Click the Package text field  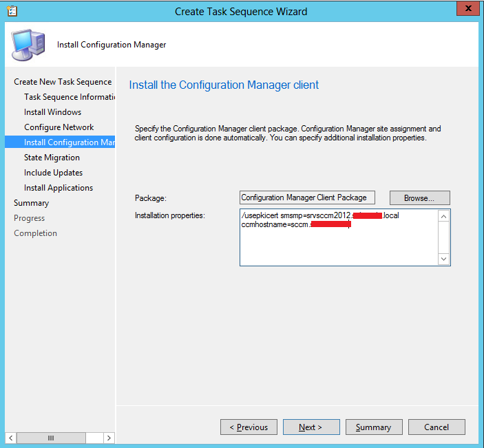307,198
